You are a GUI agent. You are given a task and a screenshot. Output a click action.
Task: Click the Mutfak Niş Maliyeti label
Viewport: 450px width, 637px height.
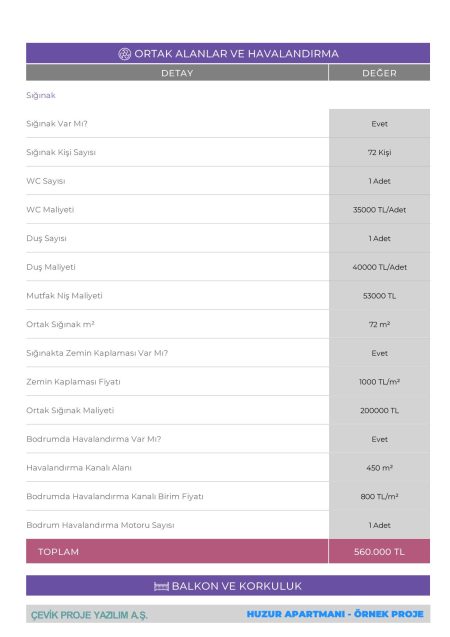(x=64, y=296)
